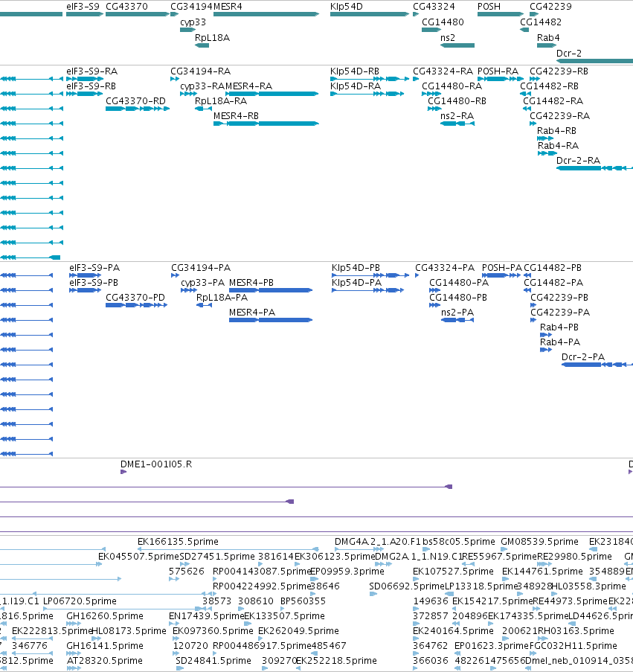This screenshot has width=633, height=672.
Task: Select the CG43324 gene name
Action: 434,7
